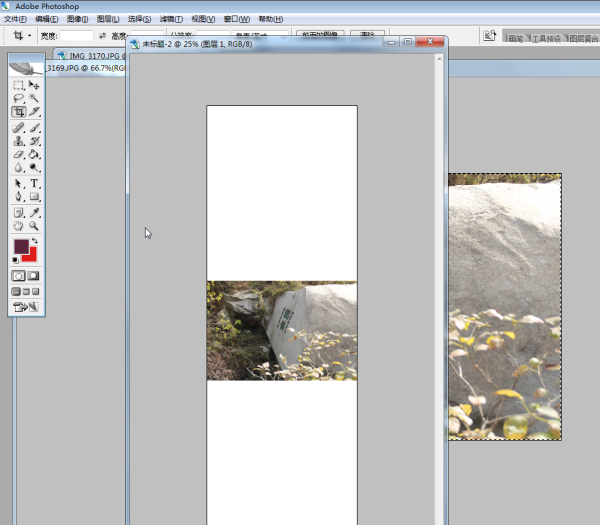Open the 编辑(E) menu
The image size is (600, 525).
pyautogui.click(x=47, y=19)
